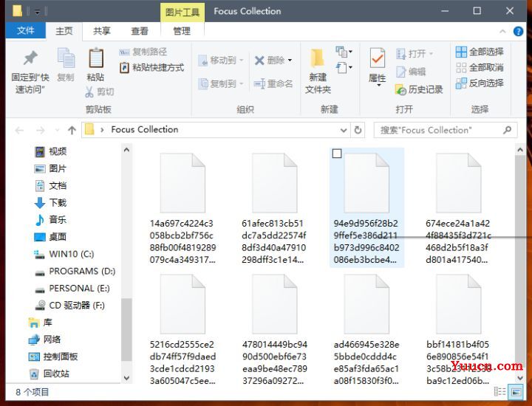532x406 pixels.
Task: Open Desktop (桌面) in navigation pane
Action: pos(51,236)
